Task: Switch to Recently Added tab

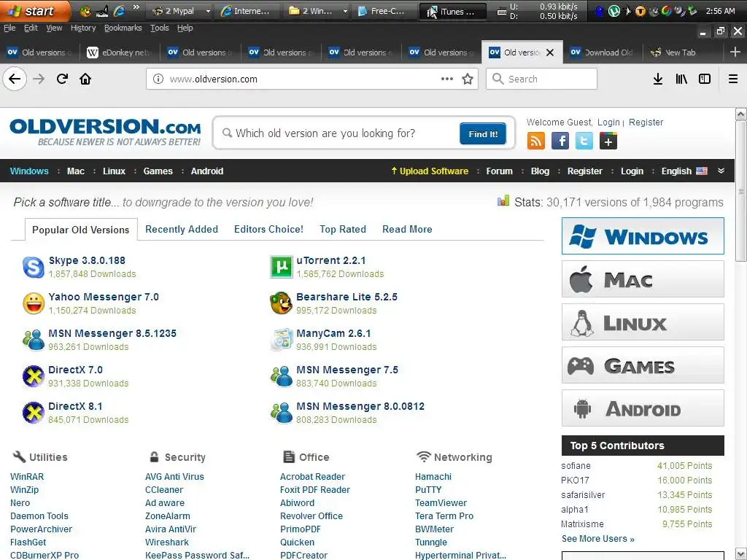Action: coord(182,229)
